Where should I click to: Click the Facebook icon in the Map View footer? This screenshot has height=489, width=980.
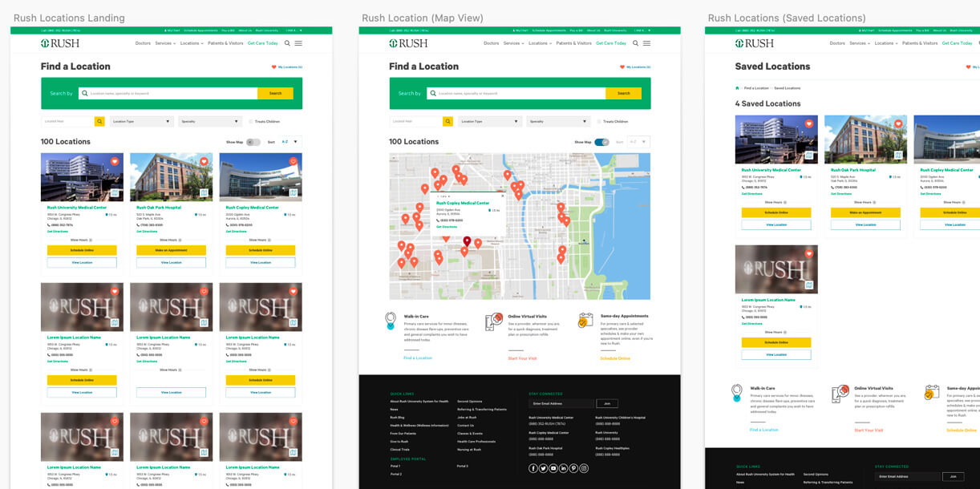click(x=533, y=468)
